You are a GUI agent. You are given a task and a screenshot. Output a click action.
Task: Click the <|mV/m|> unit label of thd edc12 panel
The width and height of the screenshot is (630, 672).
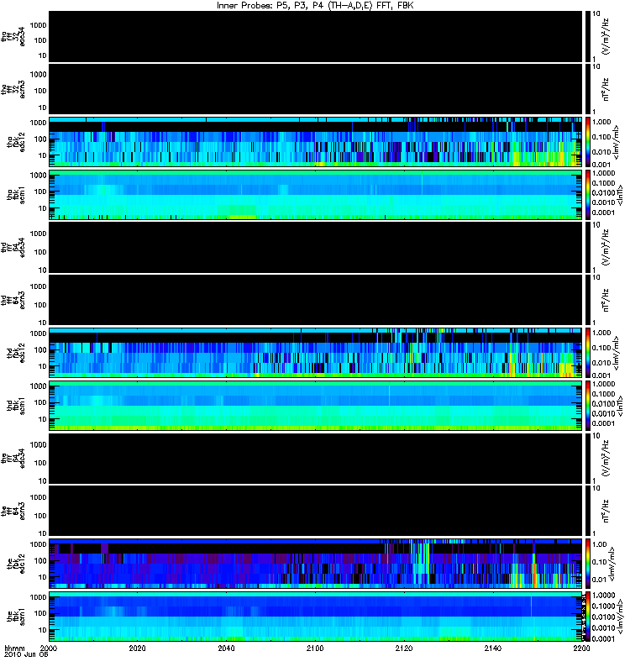tap(616, 353)
